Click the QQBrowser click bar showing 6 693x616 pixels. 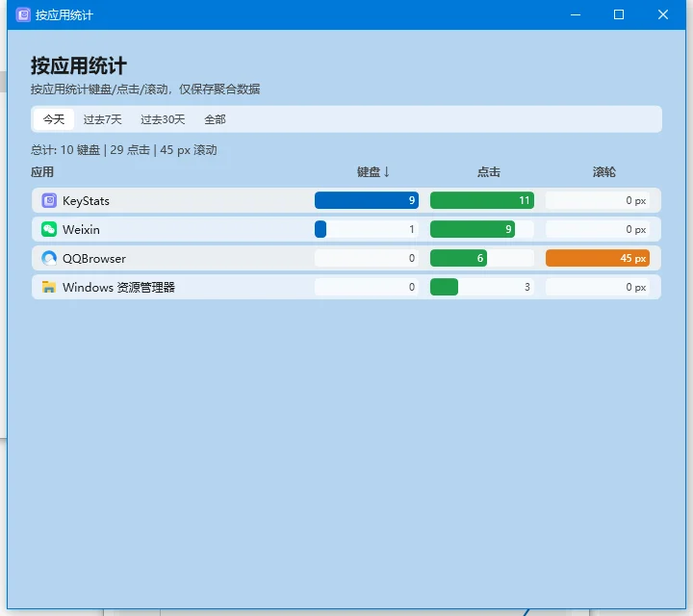pos(482,258)
